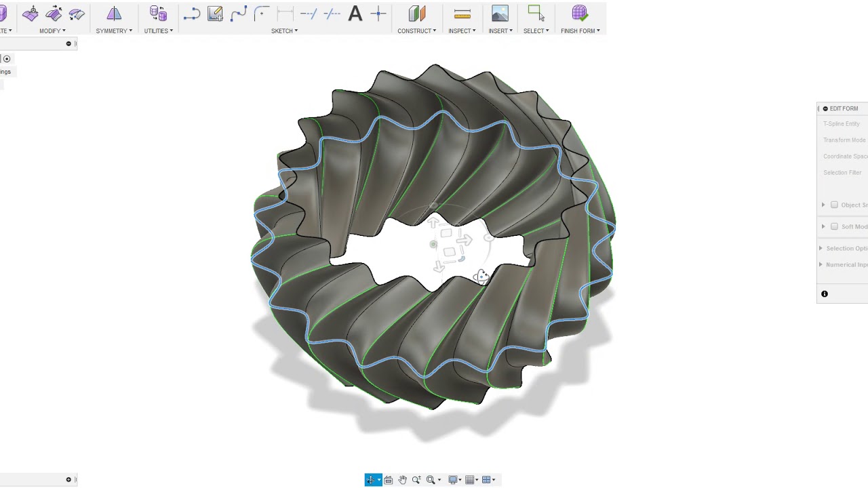Select the sketch Trim tool
Image resolution: width=868 pixels, height=488 pixels.
309,14
